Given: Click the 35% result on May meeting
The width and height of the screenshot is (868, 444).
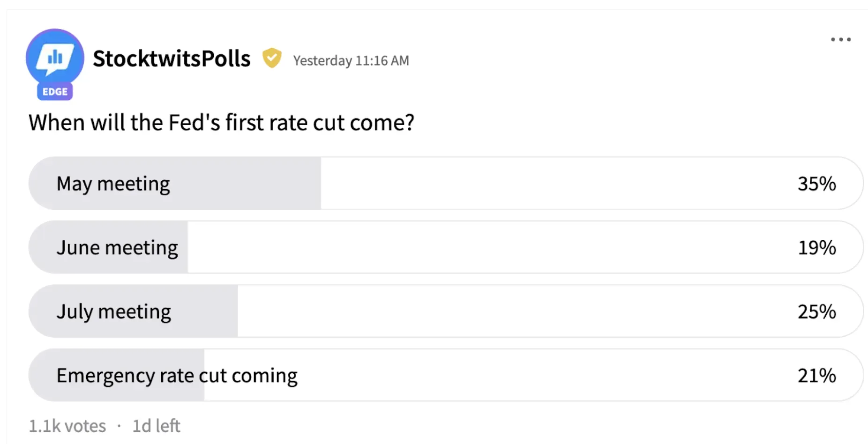Looking at the screenshot, I should point(816,184).
